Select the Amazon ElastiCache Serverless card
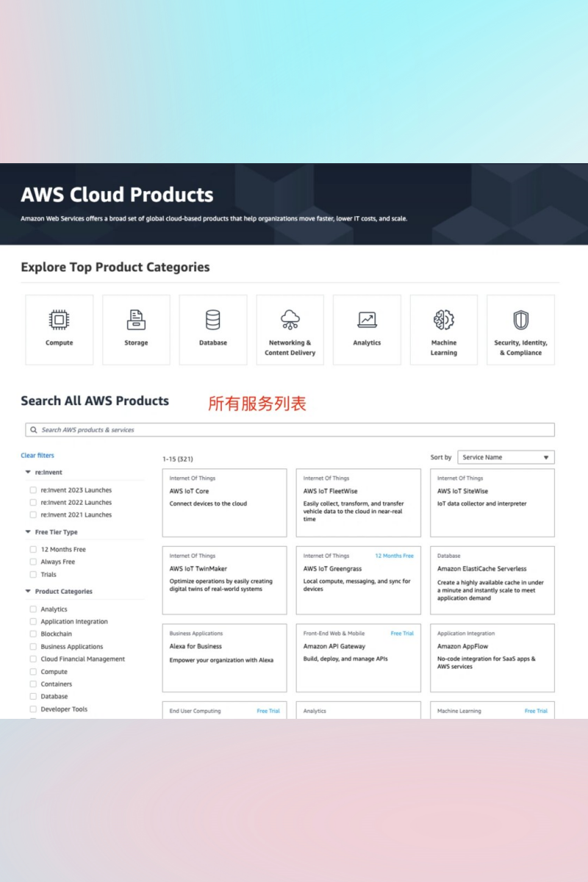Screen dimensions: 588x882 pyautogui.click(x=492, y=580)
